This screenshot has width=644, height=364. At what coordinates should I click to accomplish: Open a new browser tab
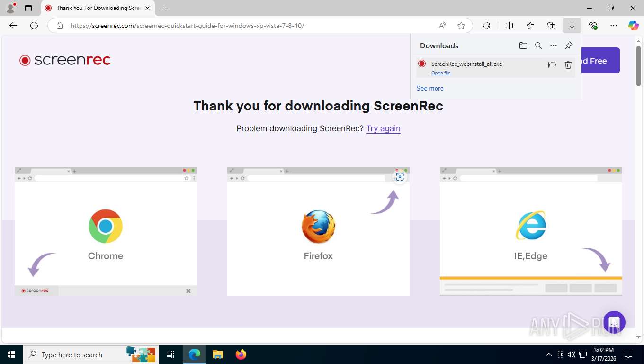click(x=165, y=8)
